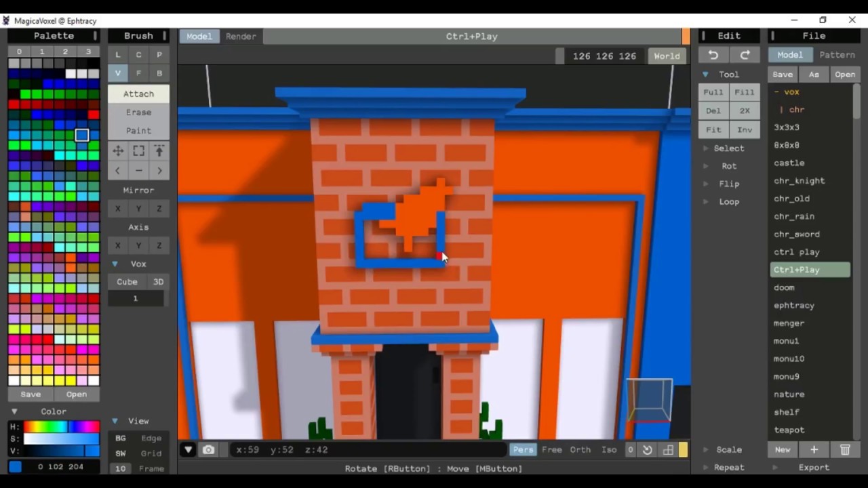The height and width of the screenshot is (488, 868).
Task: Select the Move tool with four-way arrows
Action: [x=118, y=150]
